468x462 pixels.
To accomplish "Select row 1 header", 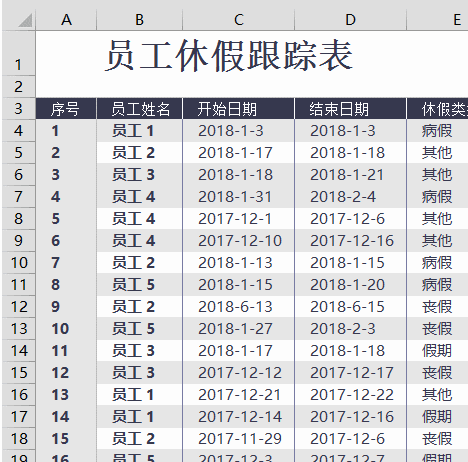I will [19, 53].
